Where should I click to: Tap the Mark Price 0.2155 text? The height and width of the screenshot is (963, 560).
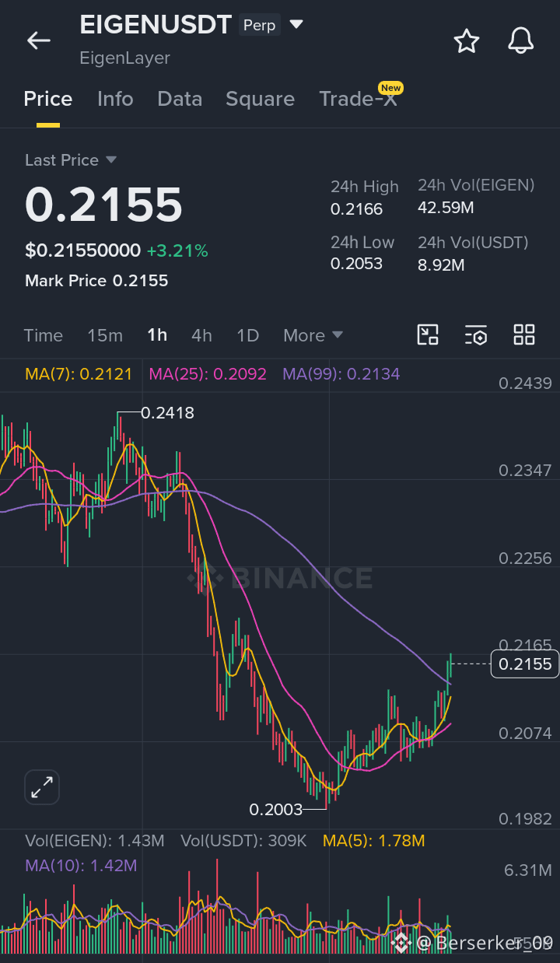click(96, 281)
